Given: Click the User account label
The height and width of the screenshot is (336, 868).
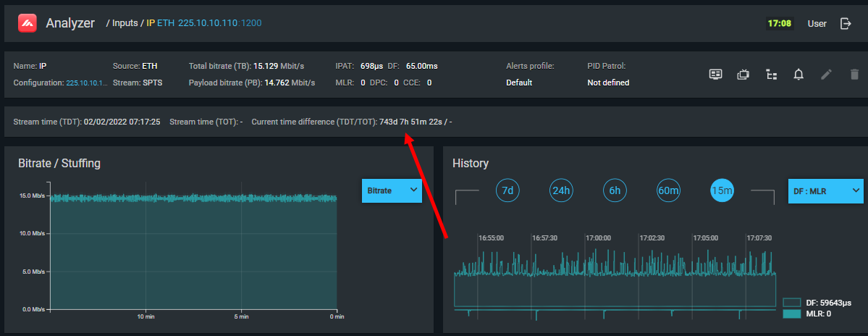Looking at the screenshot, I should pyautogui.click(x=817, y=23).
